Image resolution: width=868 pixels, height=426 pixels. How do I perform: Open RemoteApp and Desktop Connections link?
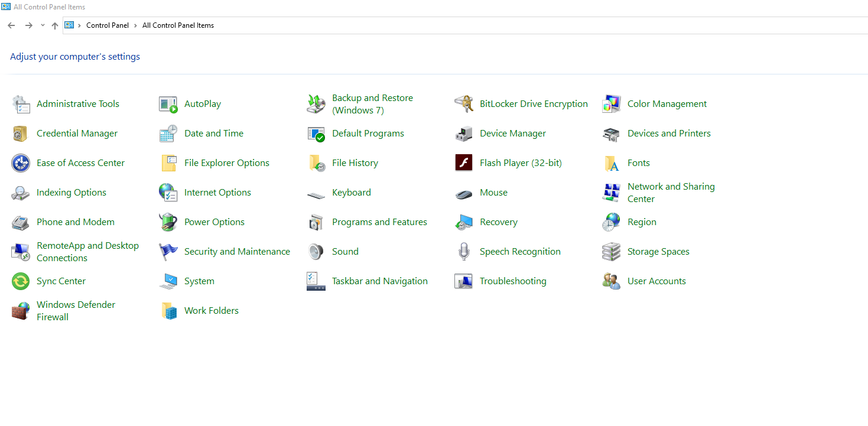click(87, 252)
